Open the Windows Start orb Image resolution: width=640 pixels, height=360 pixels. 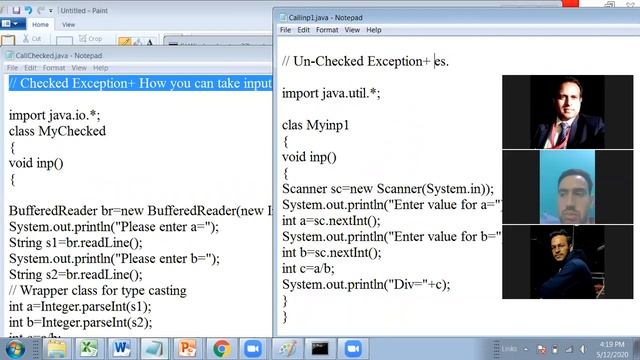(x=15, y=349)
